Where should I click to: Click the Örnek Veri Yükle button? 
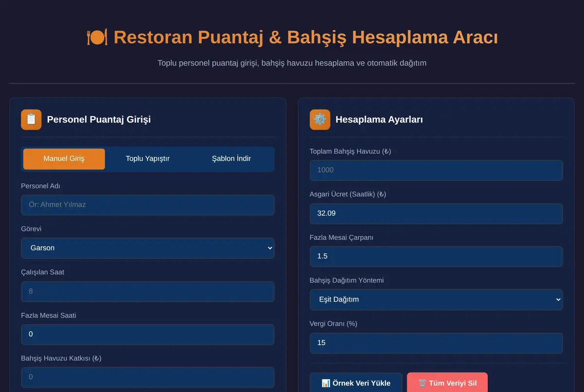point(356,383)
